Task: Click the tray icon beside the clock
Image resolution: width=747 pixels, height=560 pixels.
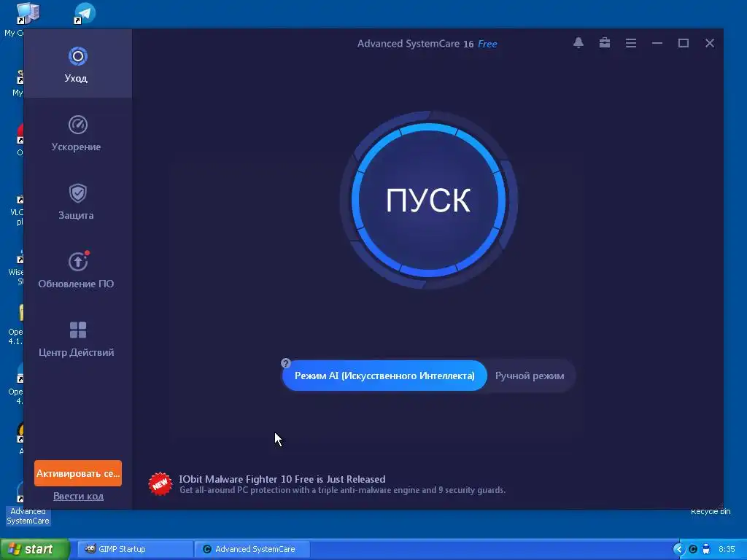Action: 706,549
